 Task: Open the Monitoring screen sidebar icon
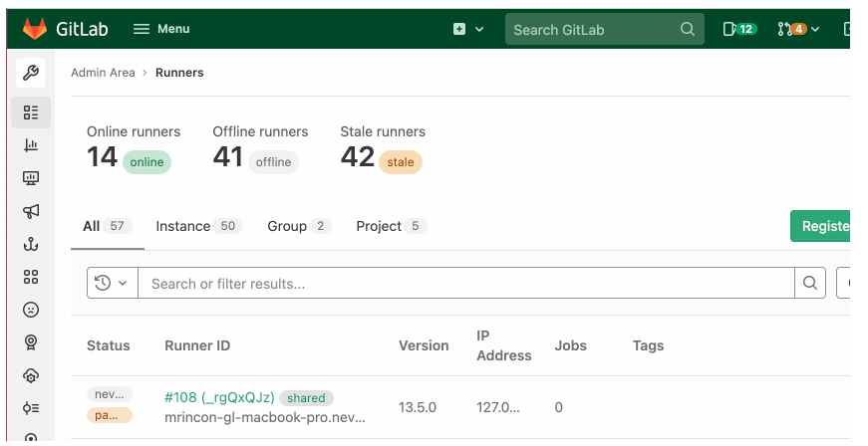click(31, 178)
